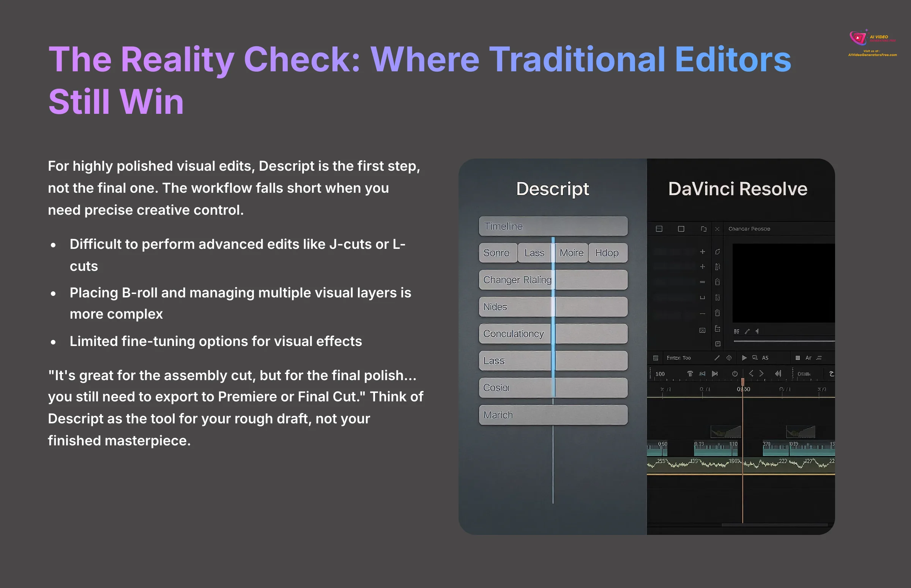
Task: Select the Lass tab beside Sonro
Action: (x=534, y=253)
